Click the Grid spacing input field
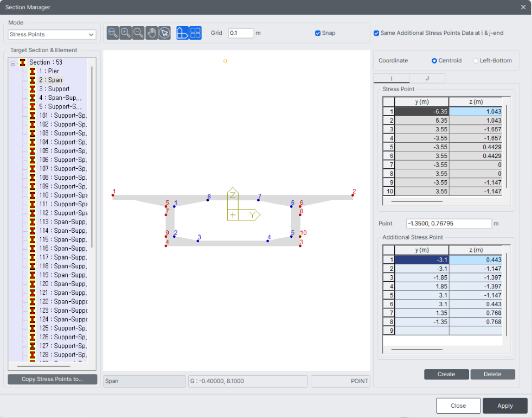Image resolution: width=532 pixels, height=418 pixels. (241, 33)
